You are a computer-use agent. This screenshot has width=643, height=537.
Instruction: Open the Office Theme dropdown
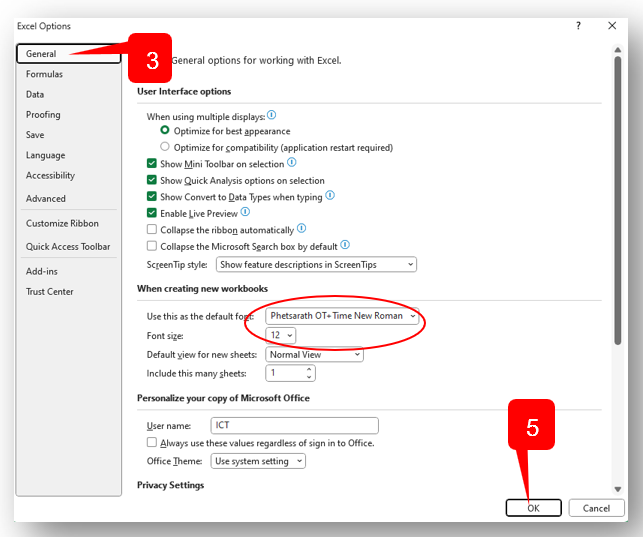click(x=258, y=461)
